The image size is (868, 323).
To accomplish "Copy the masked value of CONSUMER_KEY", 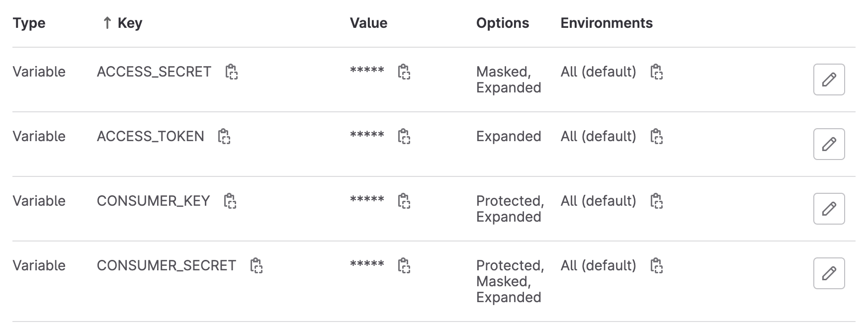I will pyautogui.click(x=404, y=201).
